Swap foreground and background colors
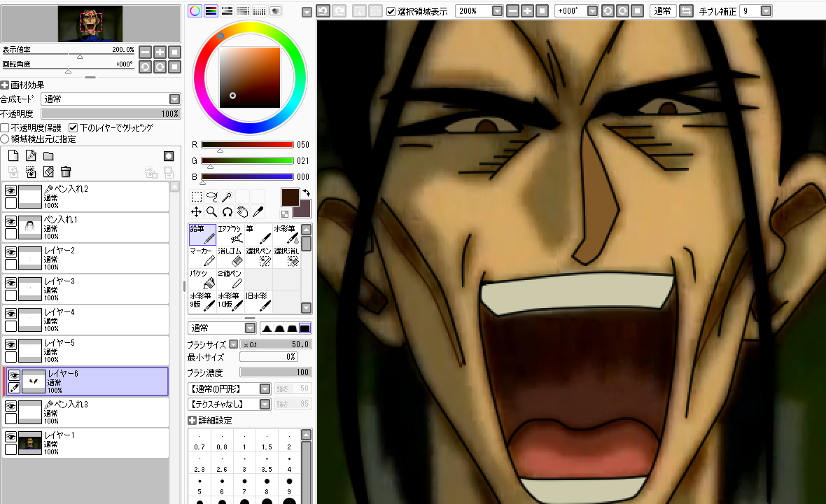Viewport: 826px width, 504px height. pyautogui.click(x=306, y=193)
